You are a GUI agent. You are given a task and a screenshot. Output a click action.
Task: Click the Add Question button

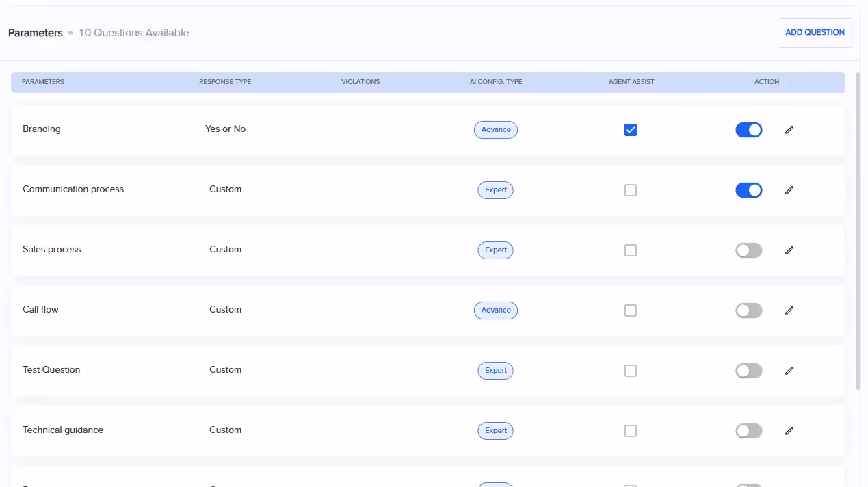tap(815, 33)
